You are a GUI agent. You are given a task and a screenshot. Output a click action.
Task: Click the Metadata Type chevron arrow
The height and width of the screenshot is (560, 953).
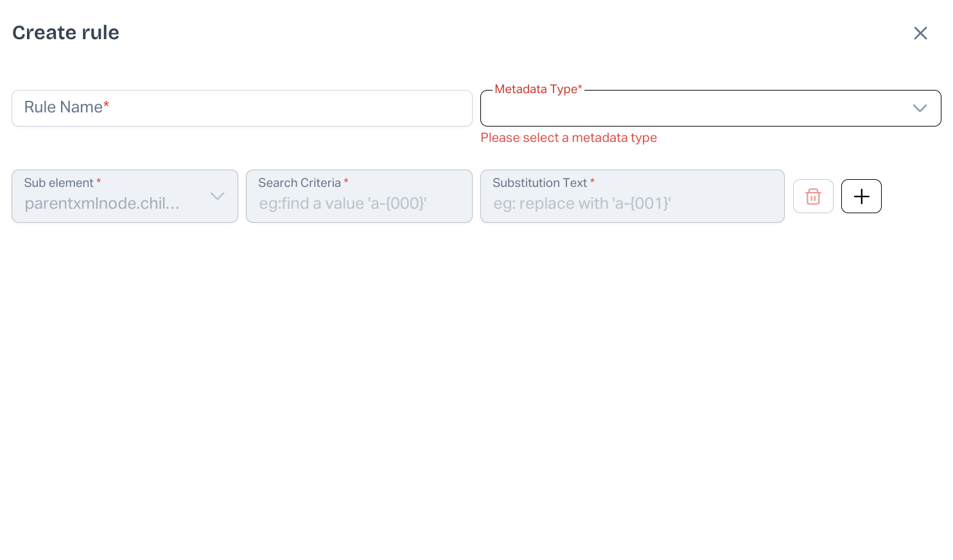tap(920, 109)
